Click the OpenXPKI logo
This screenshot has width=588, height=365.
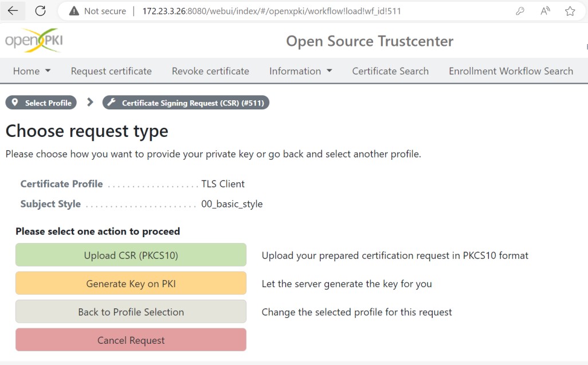[34, 40]
